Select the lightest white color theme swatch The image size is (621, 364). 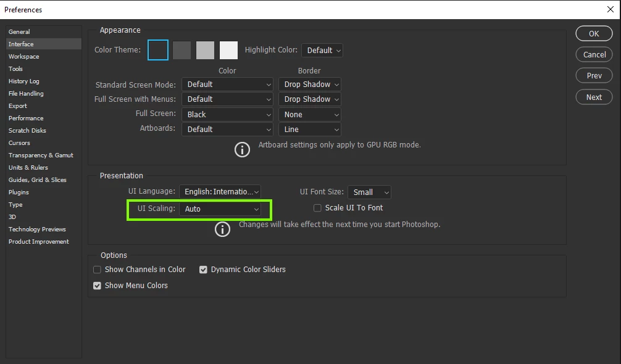point(228,50)
